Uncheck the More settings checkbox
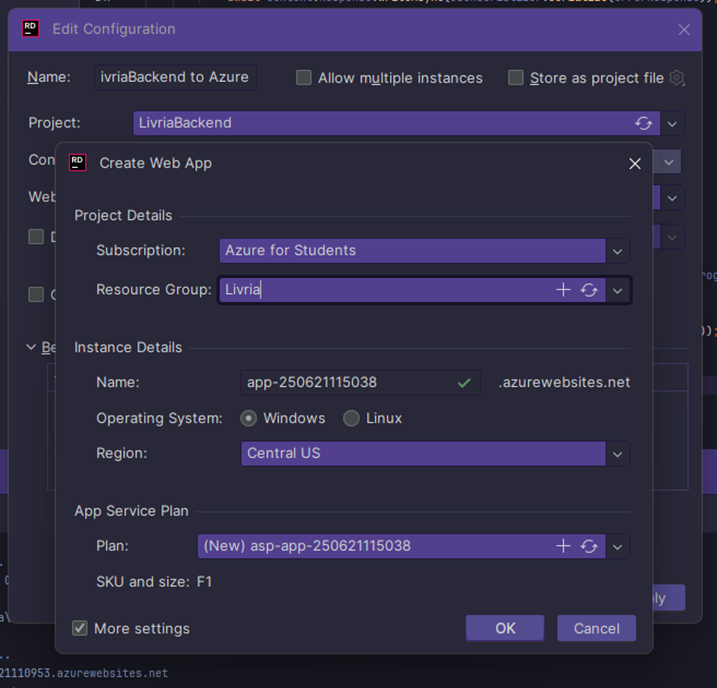Image resolution: width=717 pixels, height=688 pixels. [80, 628]
